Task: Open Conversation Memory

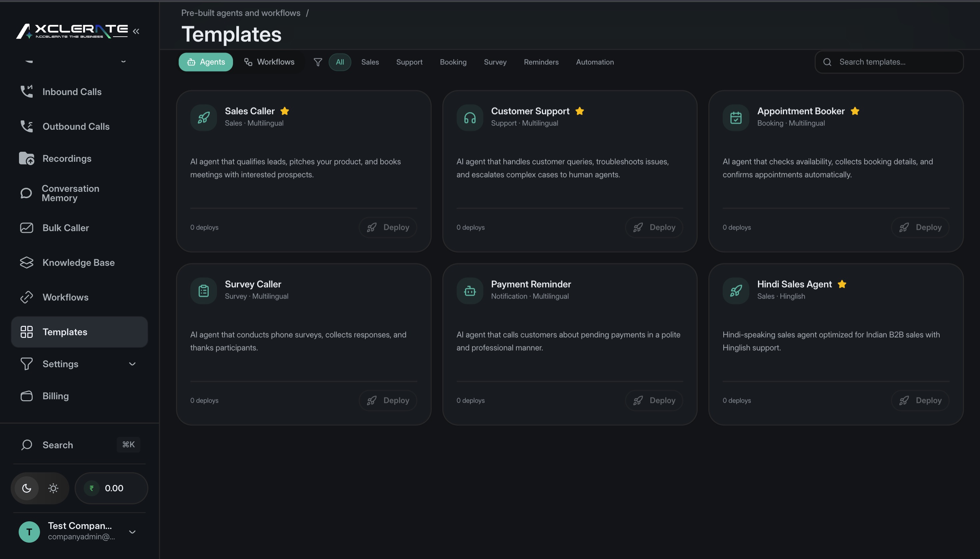Action: point(71,193)
